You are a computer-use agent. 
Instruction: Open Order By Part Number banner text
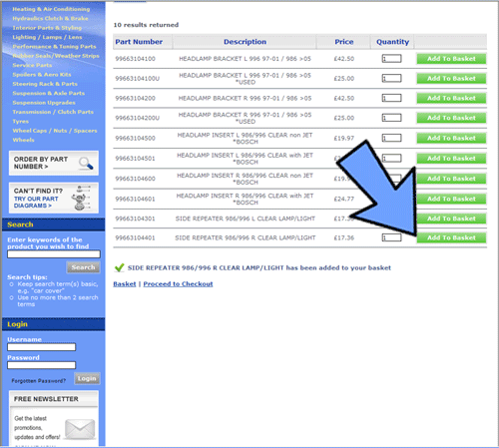tap(41, 163)
